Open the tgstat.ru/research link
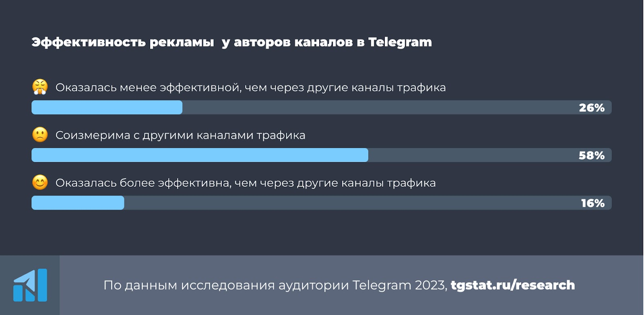The width and height of the screenshot is (644, 315). tap(512, 285)
